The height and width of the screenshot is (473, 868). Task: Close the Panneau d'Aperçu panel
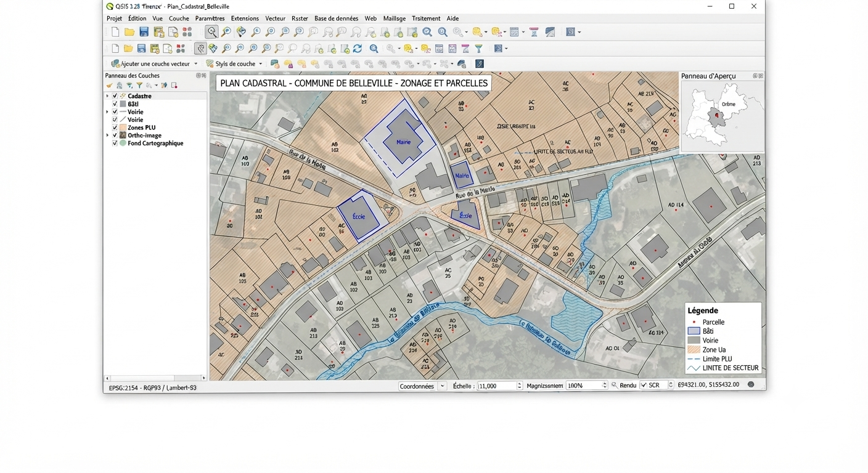click(x=761, y=76)
